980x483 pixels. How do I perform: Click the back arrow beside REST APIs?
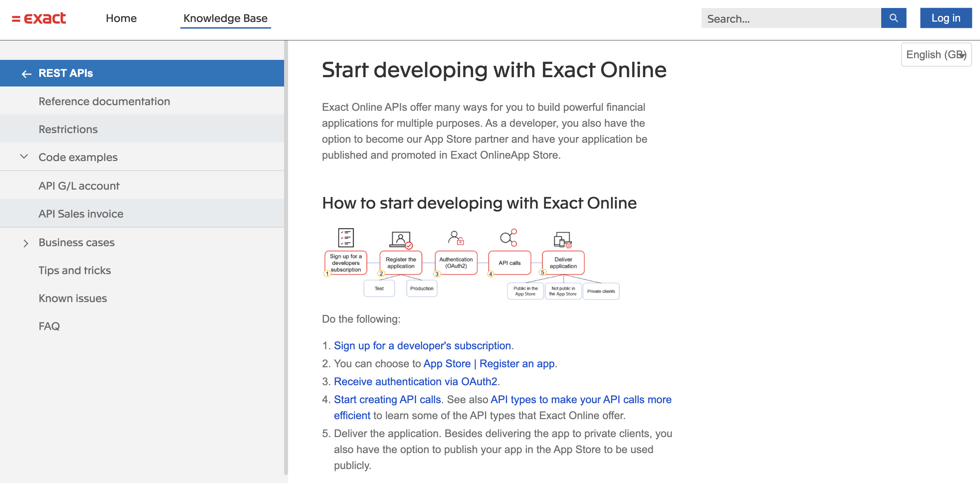pos(26,74)
